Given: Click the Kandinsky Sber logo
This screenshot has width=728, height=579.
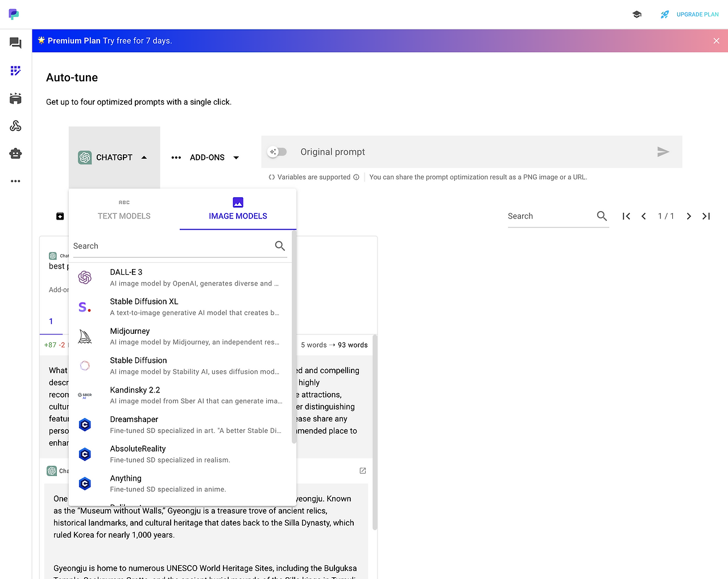Looking at the screenshot, I should coord(85,395).
